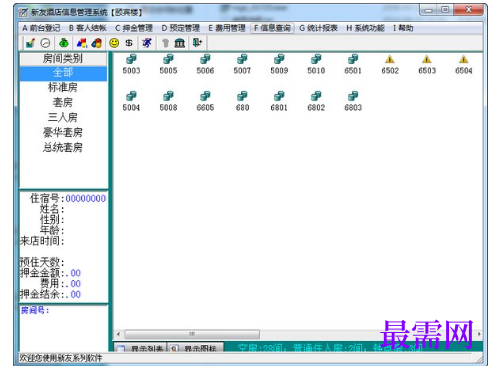Viewport: 492px width, 366px height.
Task: Switch to 显示列表 tab
Action: (140, 348)
